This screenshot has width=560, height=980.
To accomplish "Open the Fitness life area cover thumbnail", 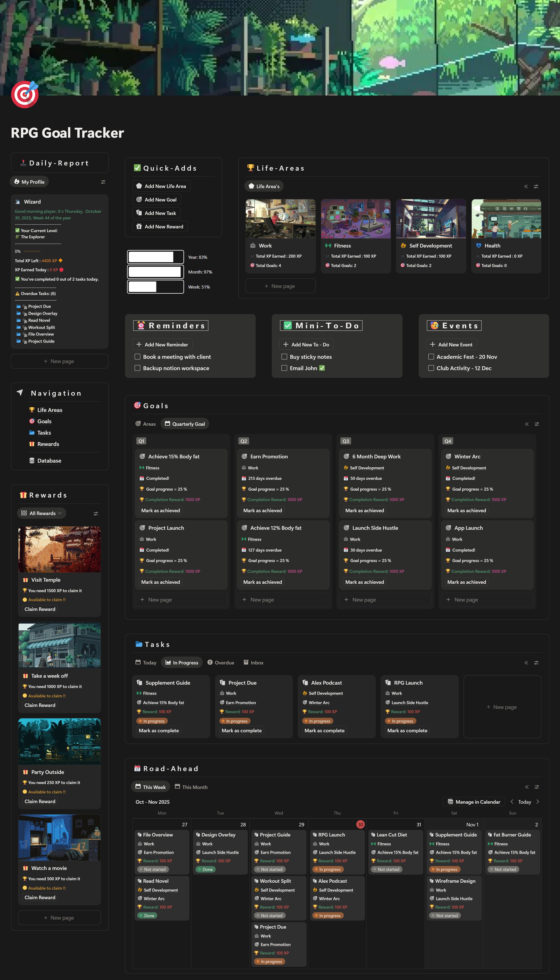I will (x=355, y=219).
